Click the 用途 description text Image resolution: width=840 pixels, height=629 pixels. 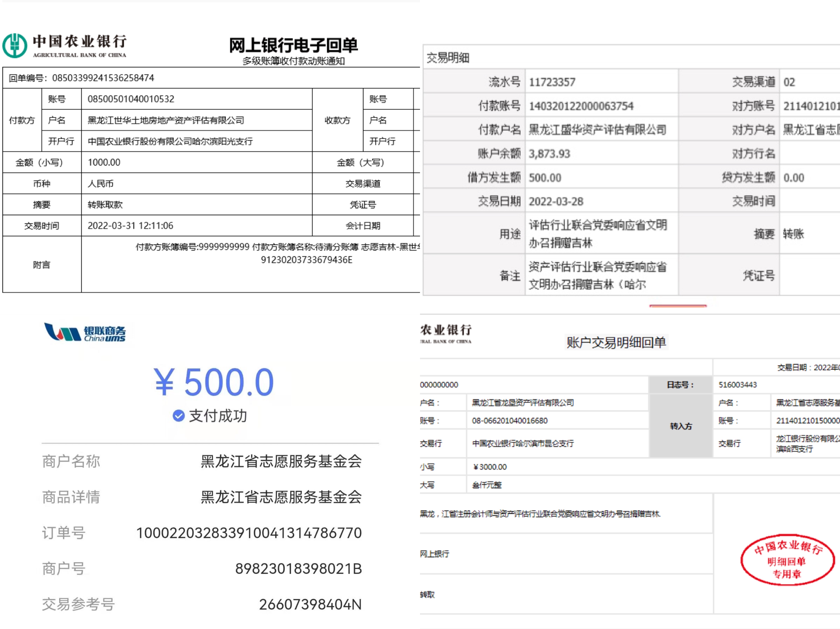pyautogui.click(x=598, y=234)
